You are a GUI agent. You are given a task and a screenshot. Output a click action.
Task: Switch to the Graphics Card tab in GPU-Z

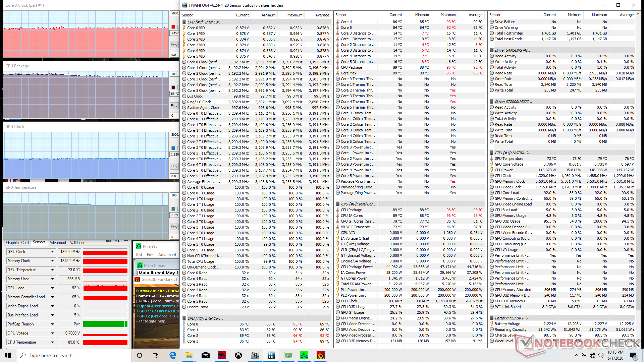(x=17, y=243)
